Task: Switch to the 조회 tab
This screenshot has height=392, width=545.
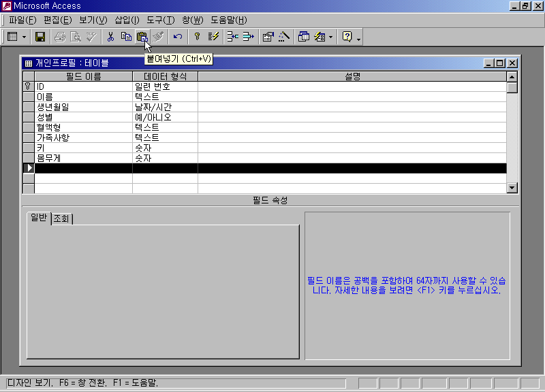Action: [x=61, y=218]
